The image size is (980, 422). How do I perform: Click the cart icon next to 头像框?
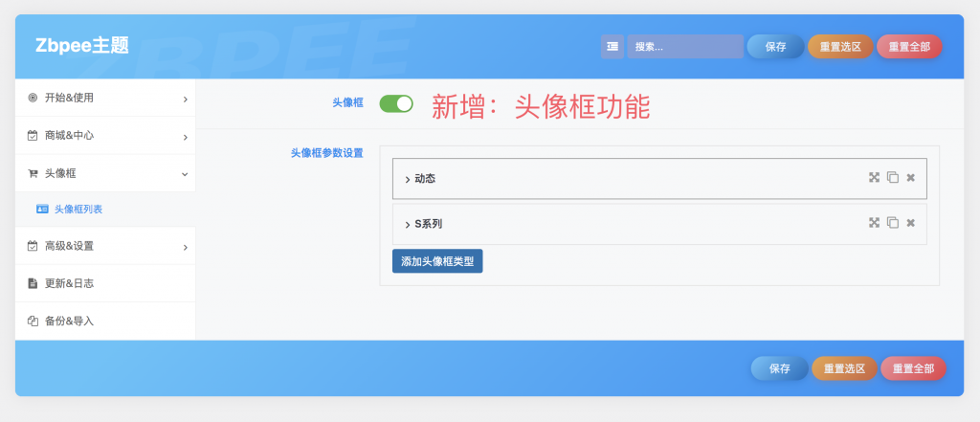click(33, 173)
